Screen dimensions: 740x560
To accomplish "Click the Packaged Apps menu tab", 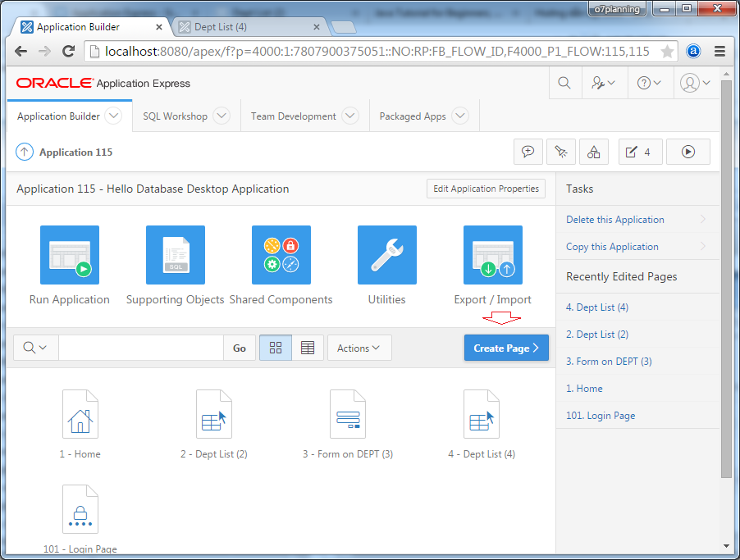I will 413,116.
